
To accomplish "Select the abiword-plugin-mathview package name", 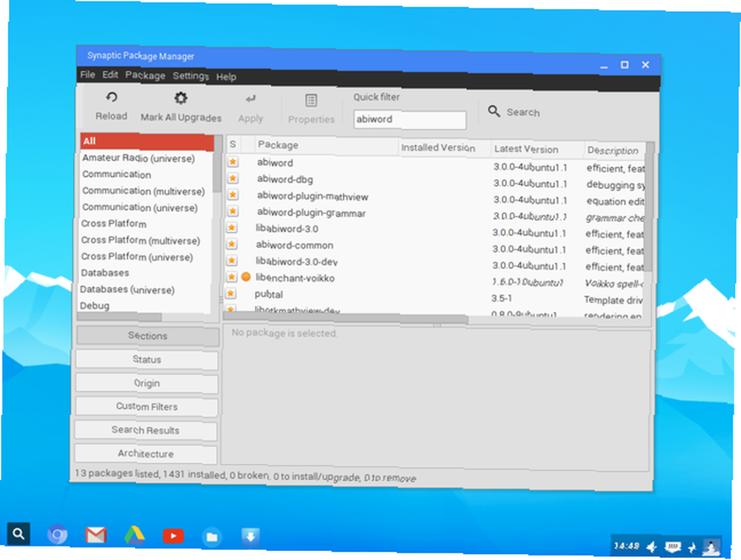I will (313, 196).
